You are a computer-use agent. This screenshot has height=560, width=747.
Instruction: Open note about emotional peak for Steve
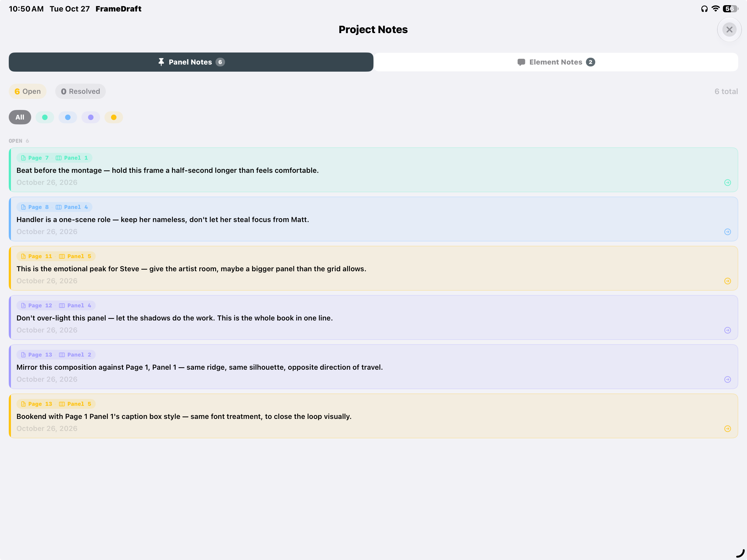(373, 269)
